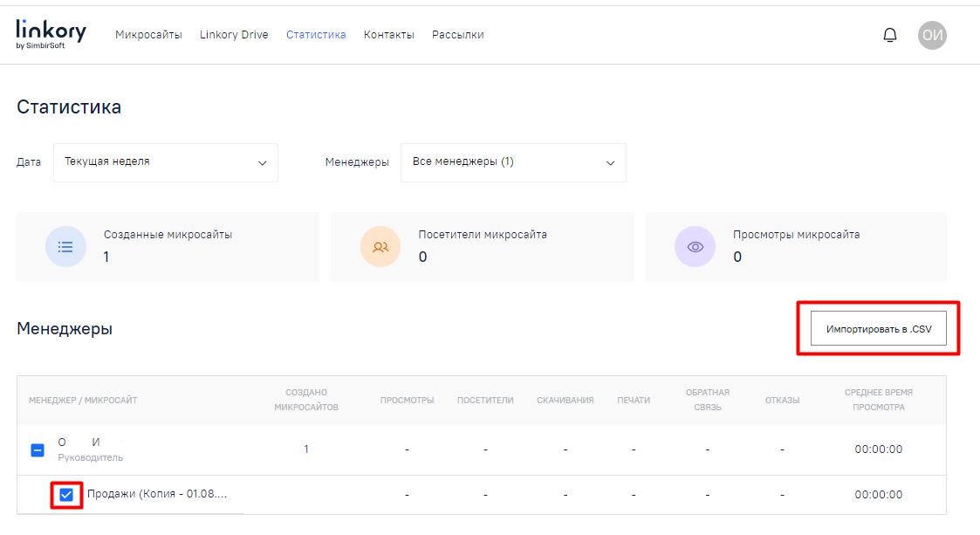This screenshot has width=980, height=535.
Task: Expand the Все менеджеры dropdown
Action: [513, 162]
